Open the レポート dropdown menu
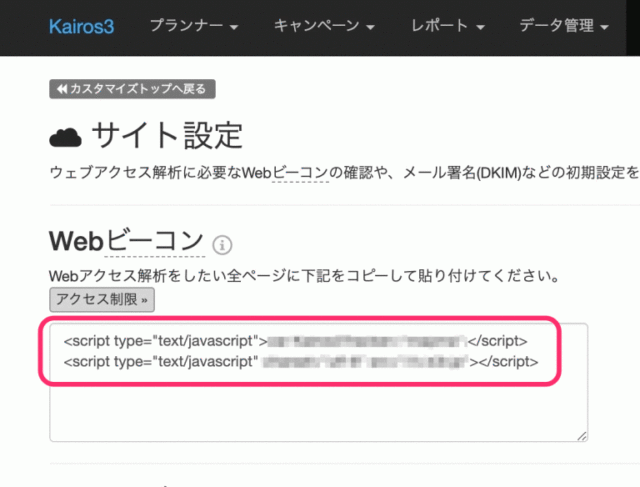The image size is (640, 487). click(x=447, y=26)
